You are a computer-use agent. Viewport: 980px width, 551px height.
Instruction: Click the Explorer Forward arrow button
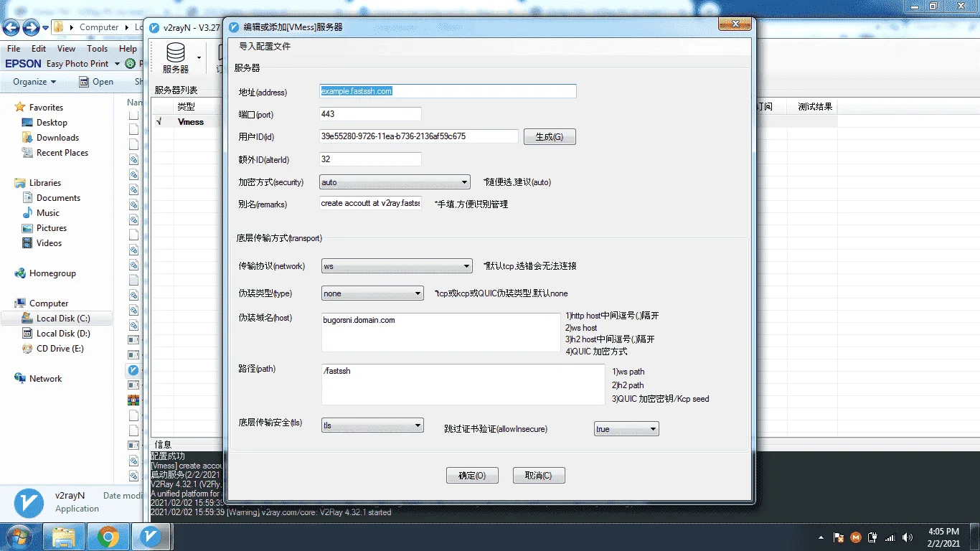coord(31,28)
